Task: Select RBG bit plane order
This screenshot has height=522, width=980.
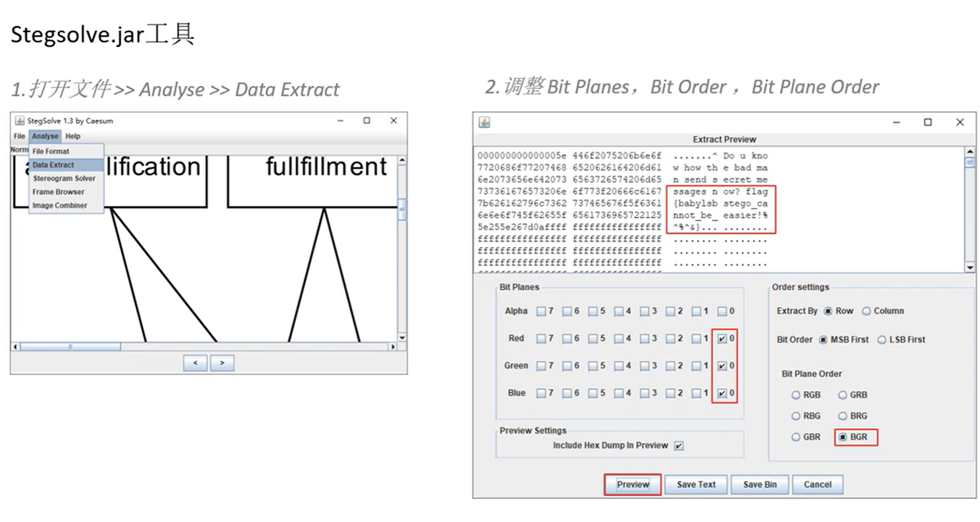Action: tap(796, 416)
